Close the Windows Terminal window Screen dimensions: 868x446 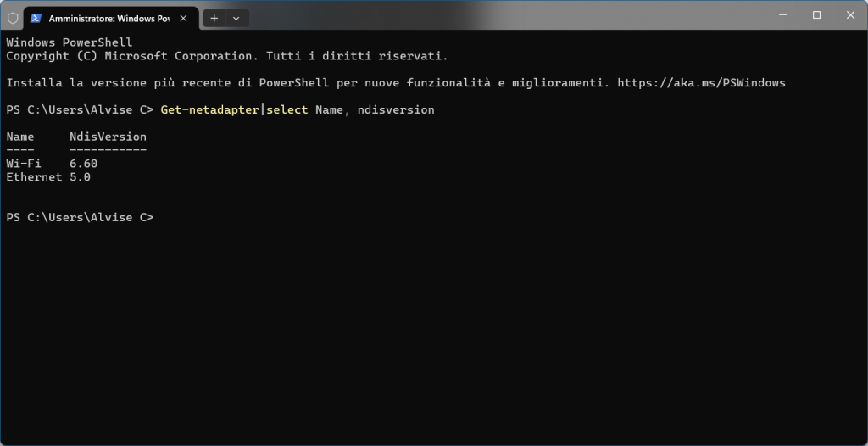(x=850, y=14)
